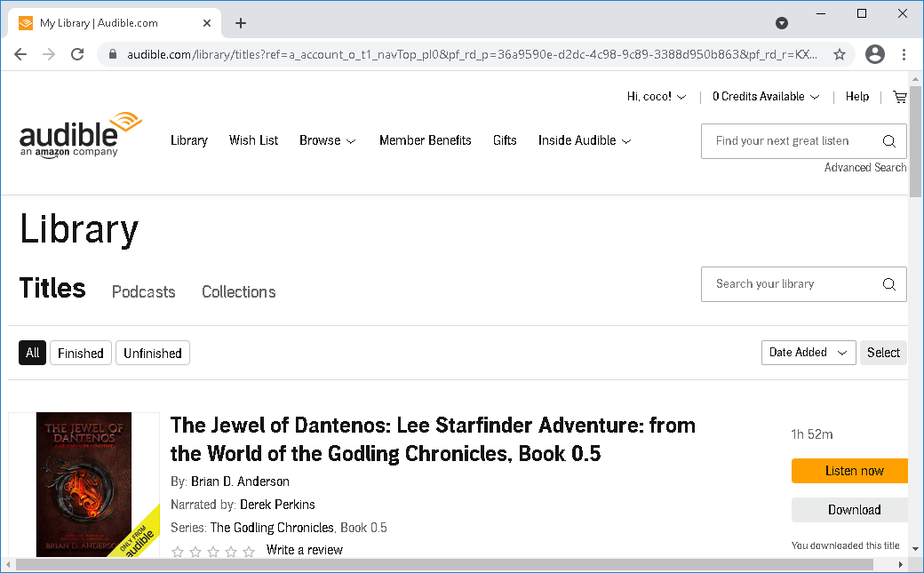The image size is (924, 573).
Task: Open Library in the navigation bar
Action: click(189, 140)
